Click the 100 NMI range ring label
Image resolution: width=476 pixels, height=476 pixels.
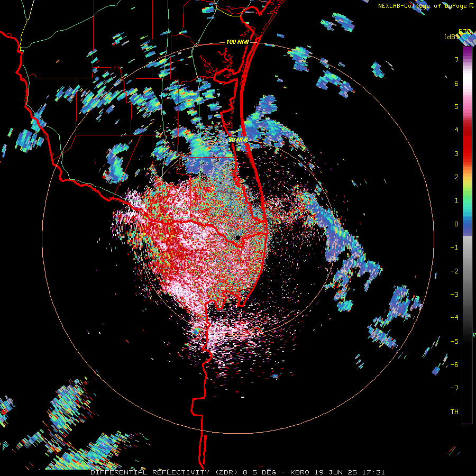tap(237, 42)
